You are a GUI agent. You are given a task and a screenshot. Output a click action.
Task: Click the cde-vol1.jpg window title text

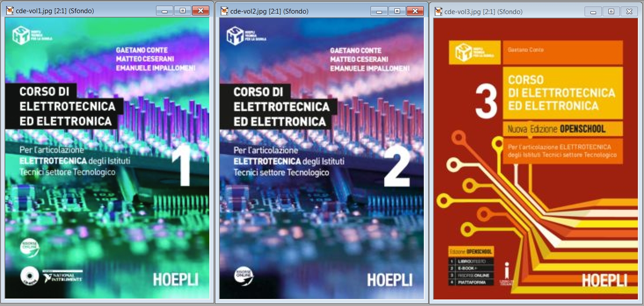tap(55, 11)
